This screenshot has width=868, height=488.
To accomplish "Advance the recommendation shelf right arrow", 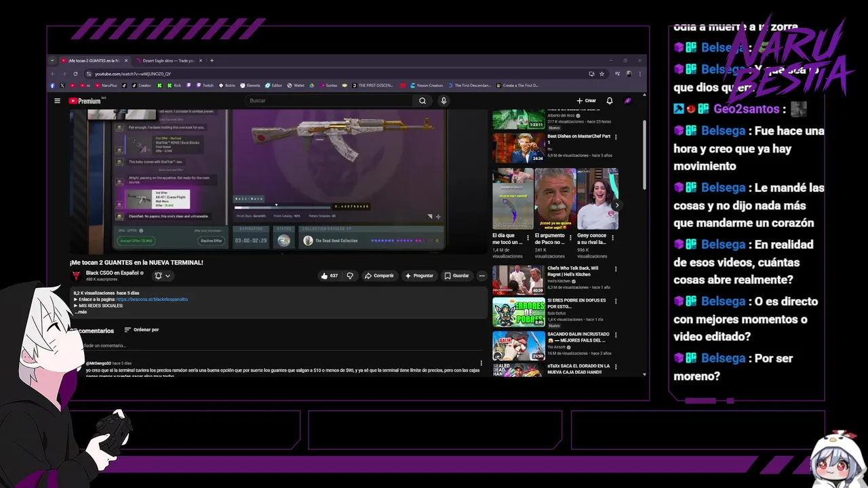I will coord(616,205).
